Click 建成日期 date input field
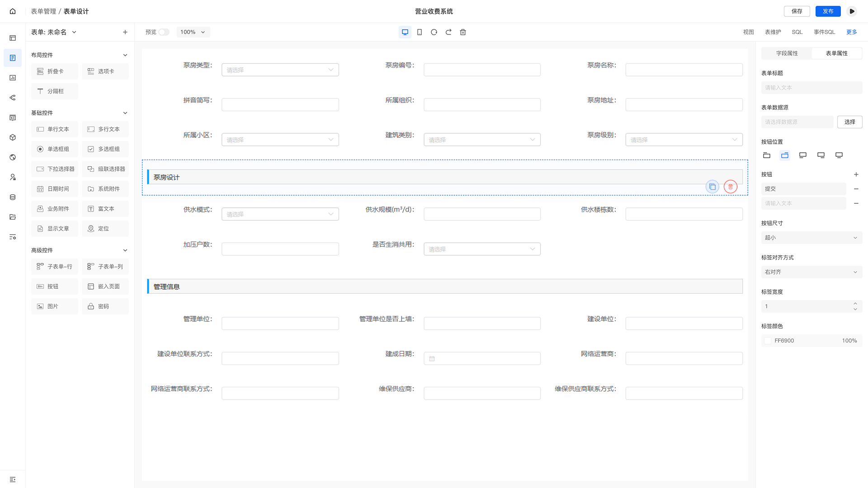The height and width of the screenshot is (488, 868). coord(482,358)
